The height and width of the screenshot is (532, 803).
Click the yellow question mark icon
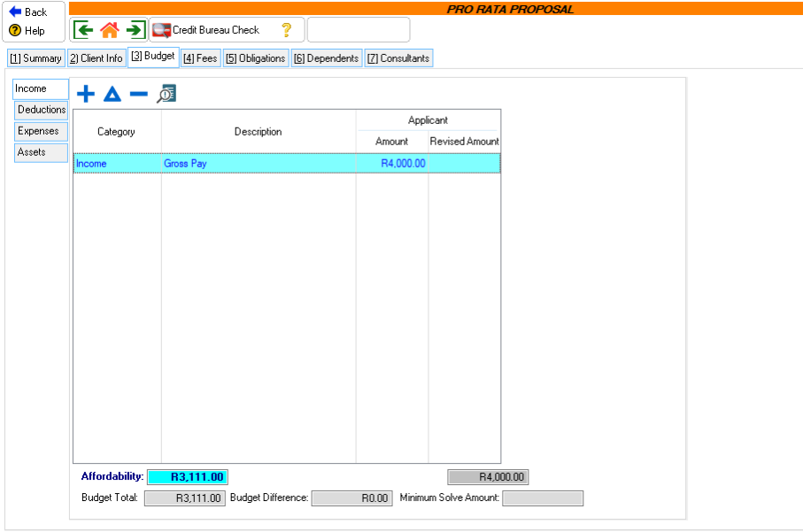[286, 30]
